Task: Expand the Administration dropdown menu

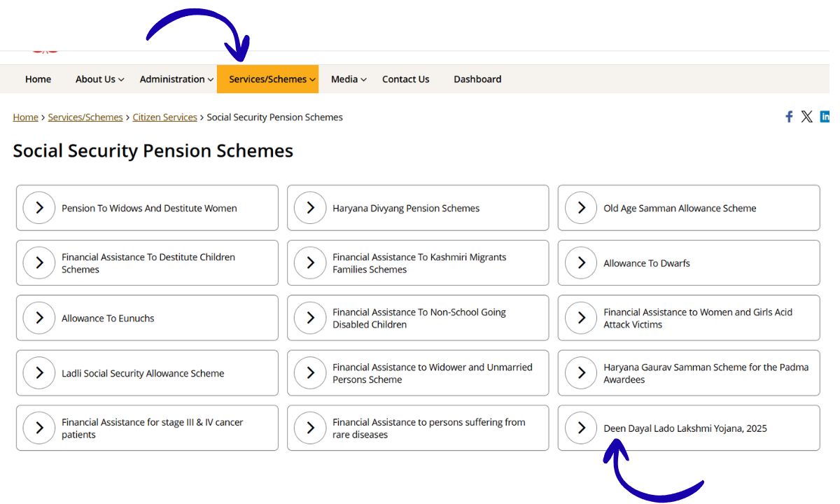Action: [x=176, y=79]
